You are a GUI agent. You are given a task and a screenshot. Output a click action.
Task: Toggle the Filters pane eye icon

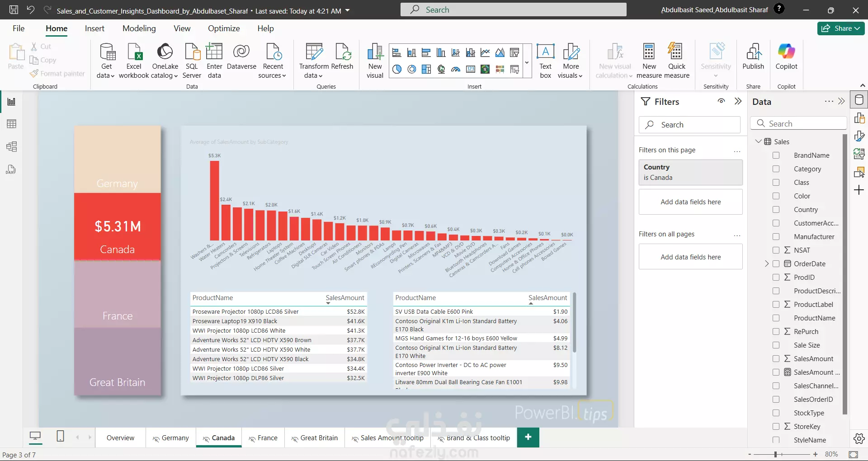pyautogui.click(x=722, y=101)
